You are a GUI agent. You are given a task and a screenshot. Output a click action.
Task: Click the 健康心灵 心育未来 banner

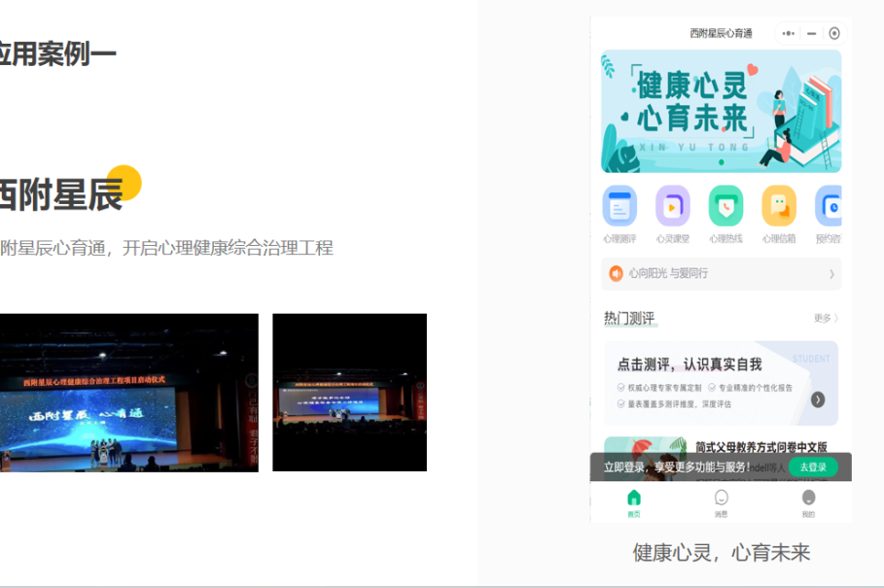click(720, 110)
